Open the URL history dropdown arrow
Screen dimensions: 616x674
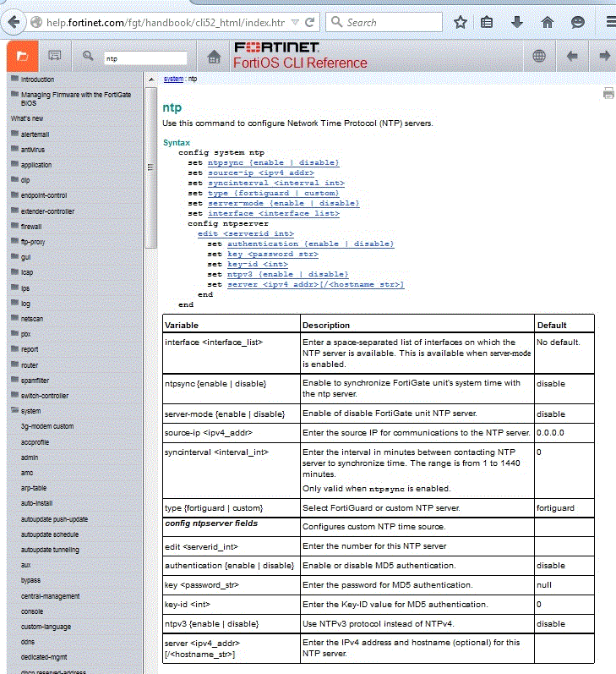tap(295, 22)
